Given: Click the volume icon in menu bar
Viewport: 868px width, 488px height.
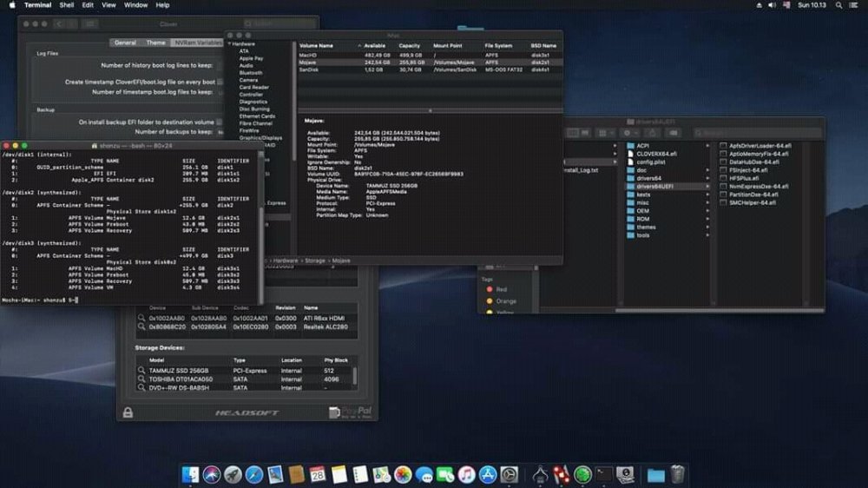Looking at the screenshot, I should point(773,5).
